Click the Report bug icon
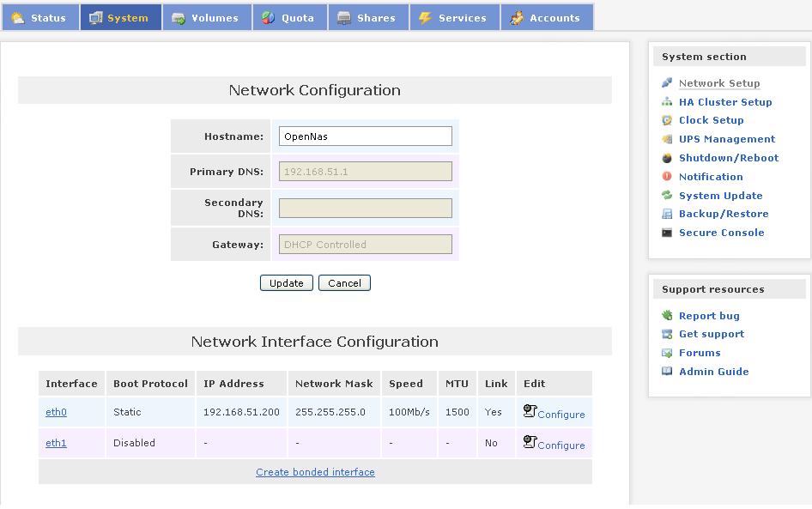Viewport: 812px width, 509px height. point(667,316)
